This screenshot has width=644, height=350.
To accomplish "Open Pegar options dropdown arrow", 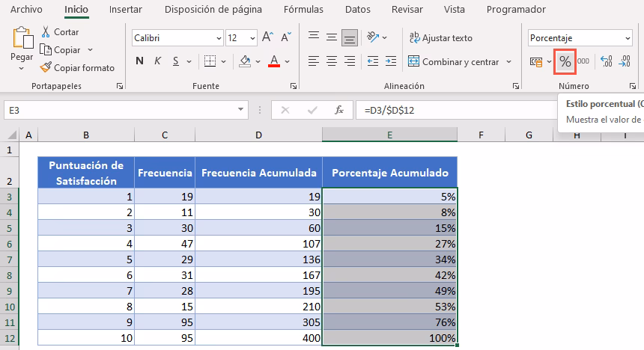I will coord(22,69).
